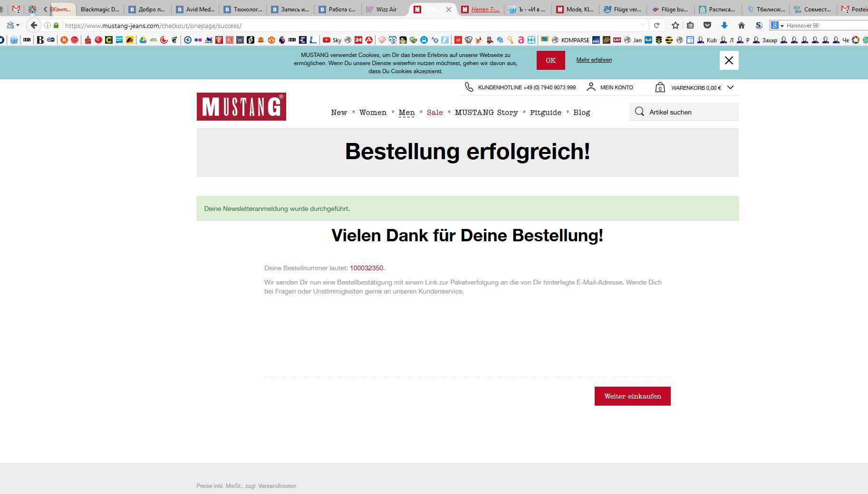
Task: Open the Flickr bookmark icon
Action: (x=198, y=40)
